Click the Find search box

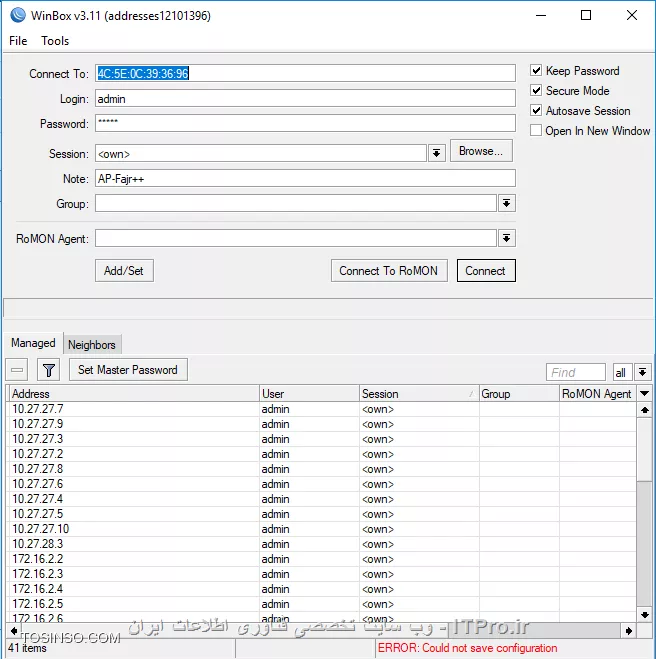click(576, 372)
